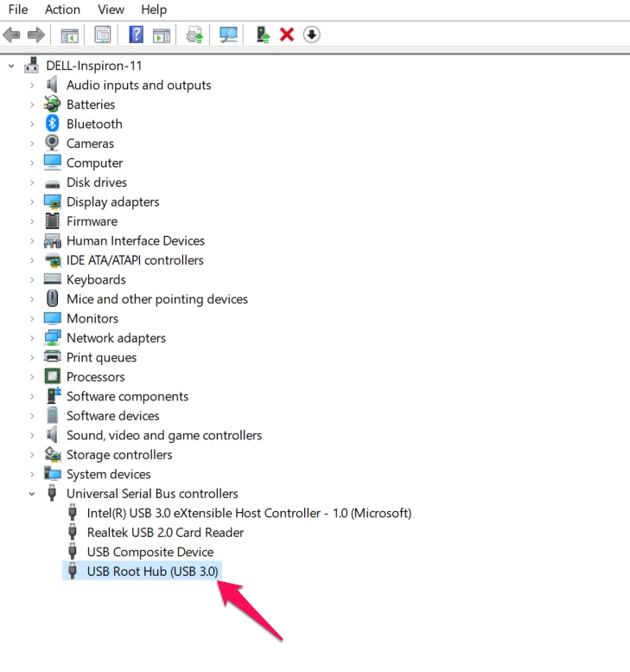Viewport: 630px width, 672px height.
Task: Select USB Composite Device entry
Action: [150, 552]
